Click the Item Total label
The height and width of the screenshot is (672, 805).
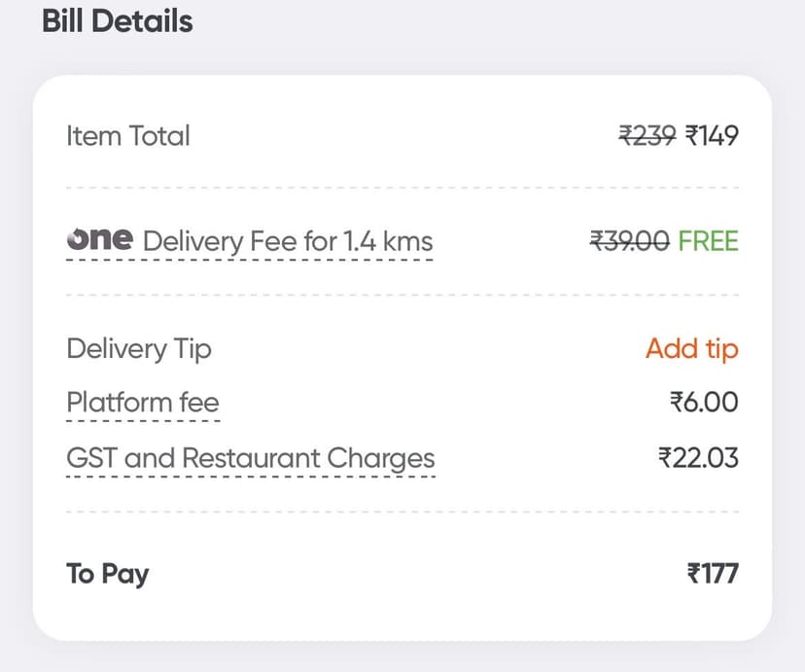[x=128, y=135]
